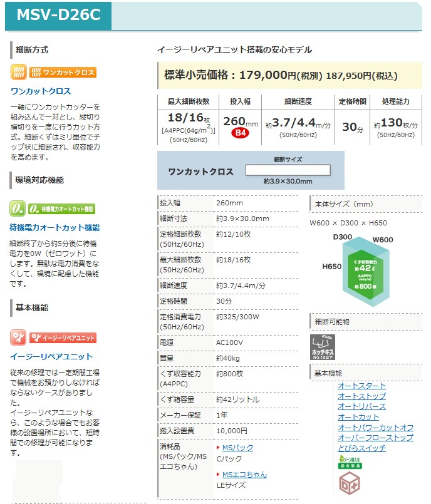Screen dimensions: 431x504
Task: Click the white shred size sample strip
Action: [288, 170]
